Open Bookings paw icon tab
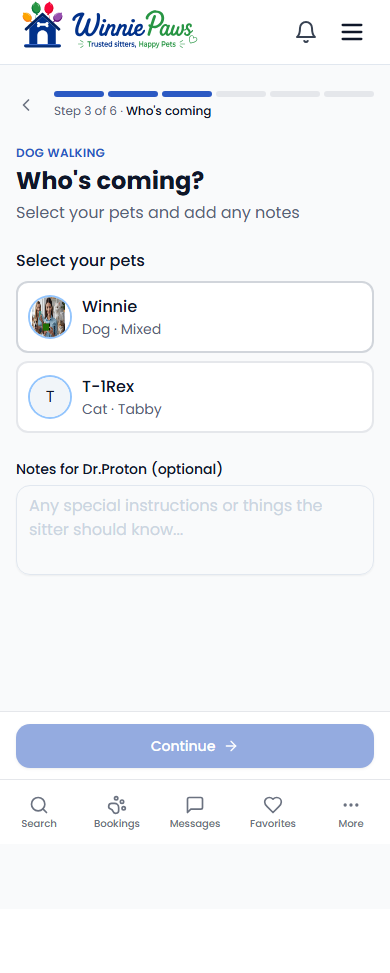390x973 pixels. pos(117,812)
